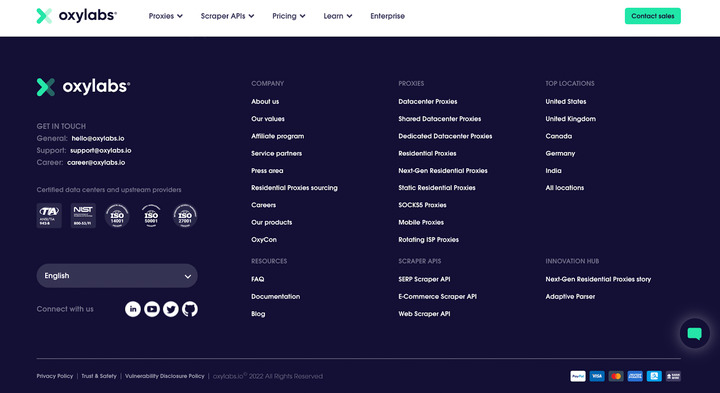Email support@oxylabs.io address
This screenshot has width=720, height=393.
[101, 151]
